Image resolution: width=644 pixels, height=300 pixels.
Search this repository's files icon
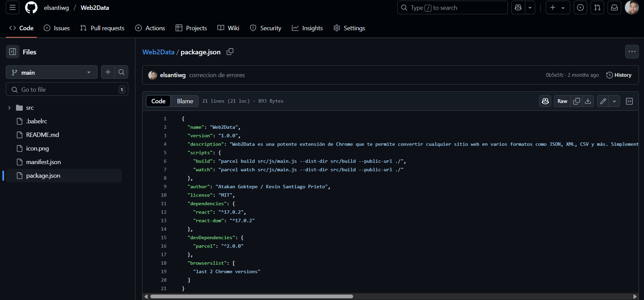(x=121, y=72)
